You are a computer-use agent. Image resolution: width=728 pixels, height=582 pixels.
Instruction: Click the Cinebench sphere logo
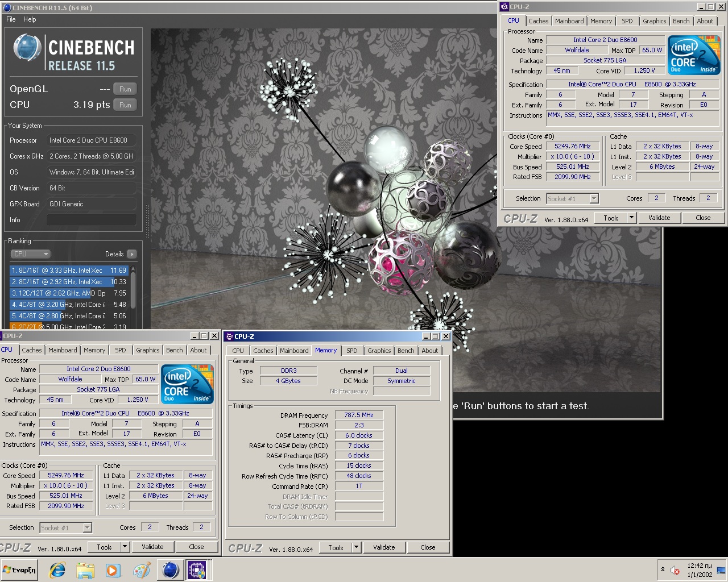coord(27,48)
